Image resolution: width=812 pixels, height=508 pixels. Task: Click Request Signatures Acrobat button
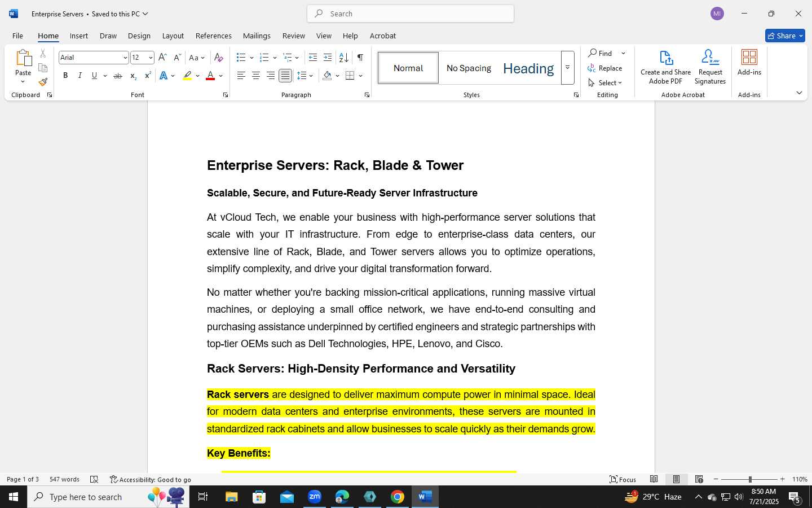[710, 67]
